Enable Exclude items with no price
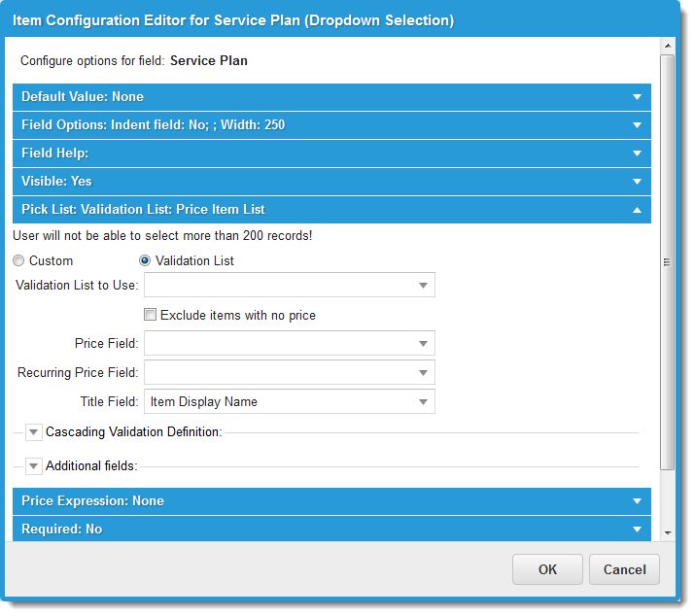Image resolution: width=695 pixels, height=616 pixels. pos(151,315)
